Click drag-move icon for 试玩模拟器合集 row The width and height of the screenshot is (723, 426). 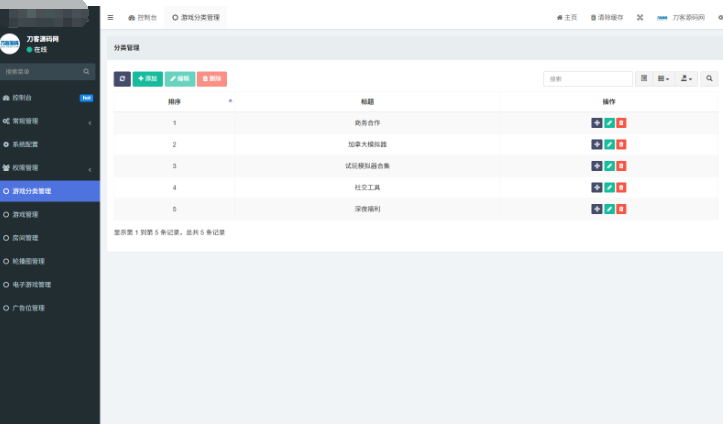tap(597, 166)
